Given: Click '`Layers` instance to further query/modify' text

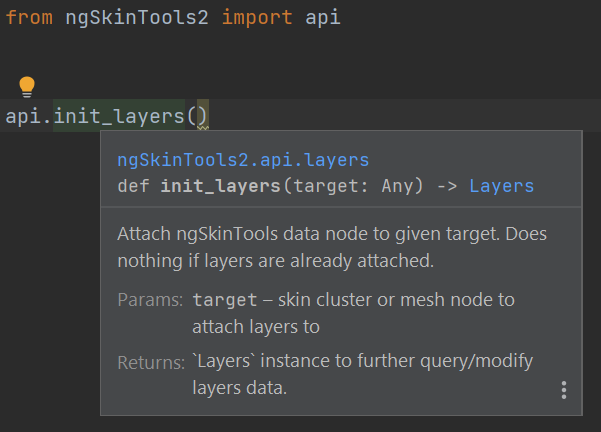Looking at the screenshot, I should pos(362,361).
